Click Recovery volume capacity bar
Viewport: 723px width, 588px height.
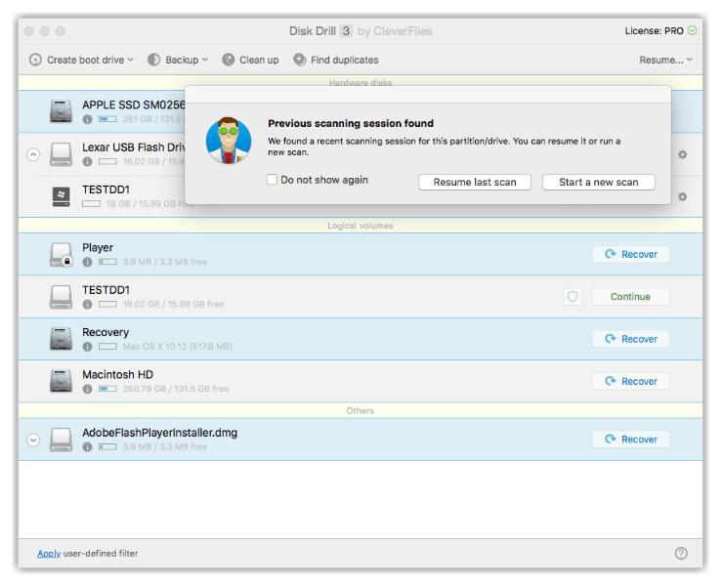(107, 347)
